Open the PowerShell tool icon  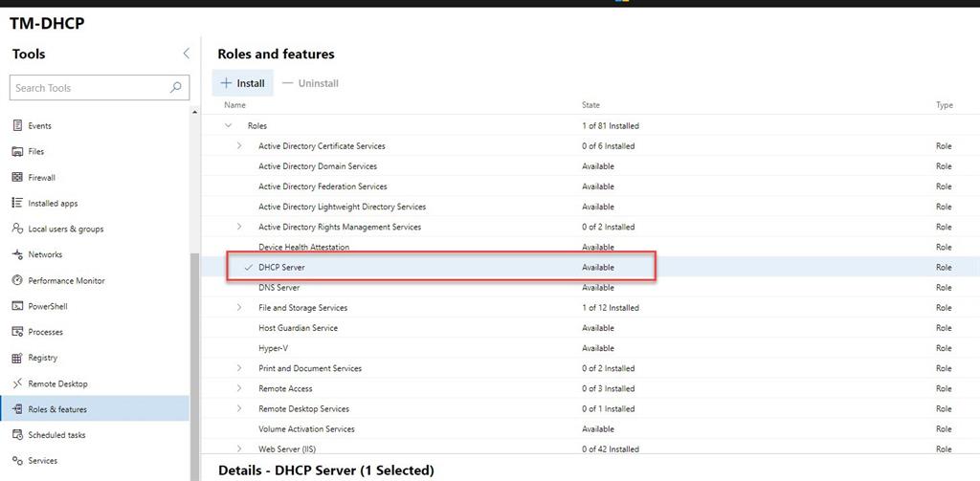pos(17,306)
